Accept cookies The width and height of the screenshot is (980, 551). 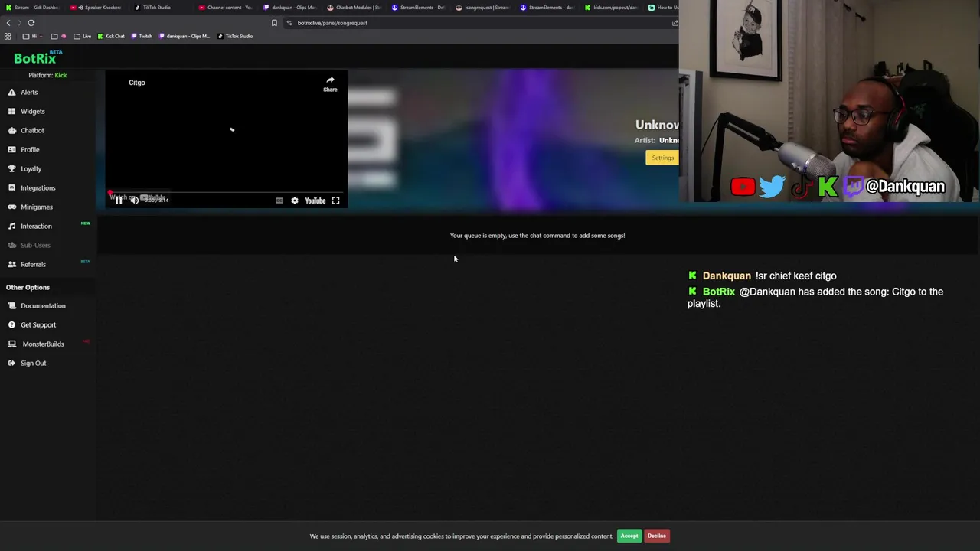click(x=629, y=536)
